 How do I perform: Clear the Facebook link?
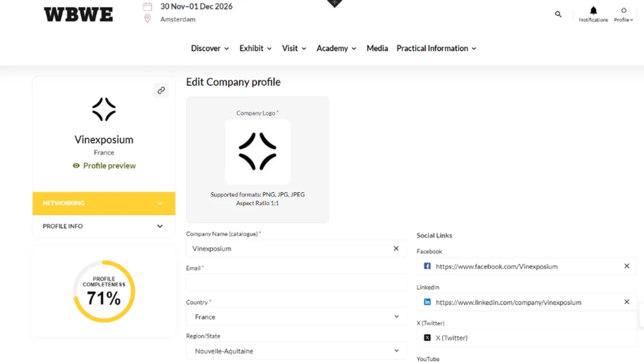[x=627, y=266]
